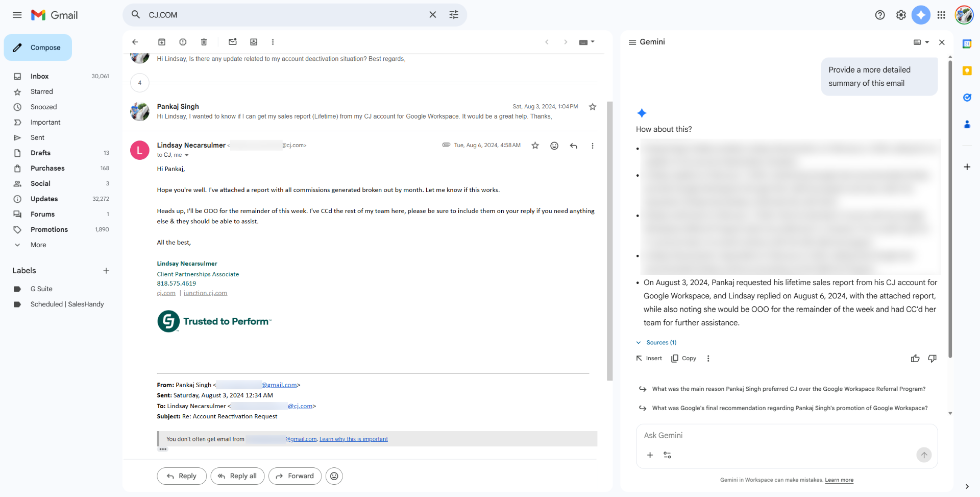Rate Gemini response thumbs down
This screenshot has height=497, width=980.
click(x=932, y=359)
